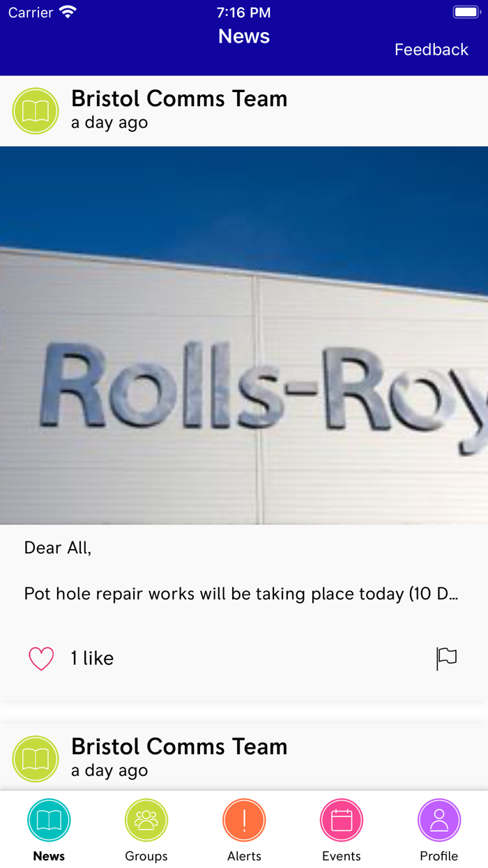This screenshot has width=488, height=868.
Task: Tap first post's green book avatar
Action: 36,111
